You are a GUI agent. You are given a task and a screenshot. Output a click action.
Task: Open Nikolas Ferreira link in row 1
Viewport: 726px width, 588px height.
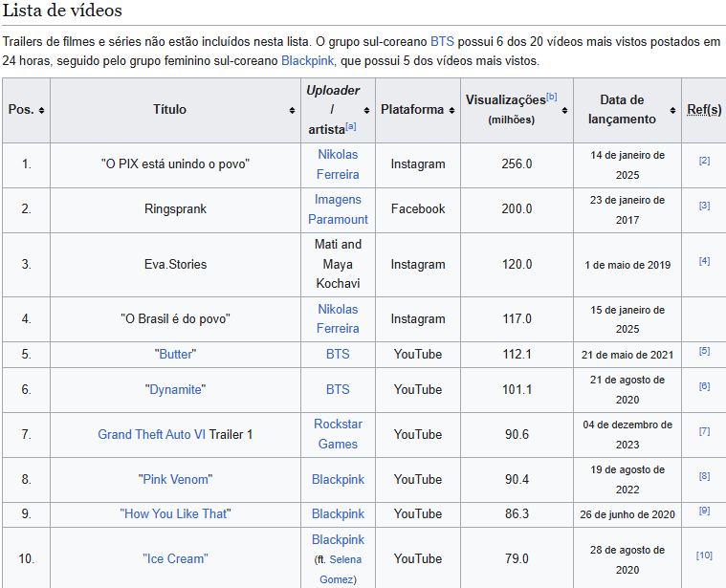tap(338, 164)
